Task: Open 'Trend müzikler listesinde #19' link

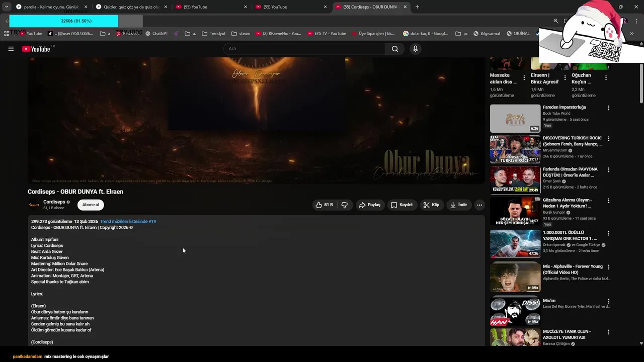Action: (x=128, y=221)
